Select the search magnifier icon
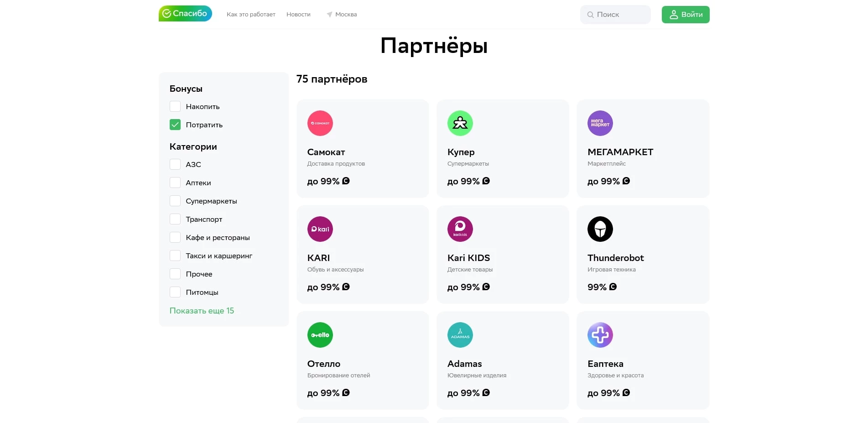 [x=590, y=14]
